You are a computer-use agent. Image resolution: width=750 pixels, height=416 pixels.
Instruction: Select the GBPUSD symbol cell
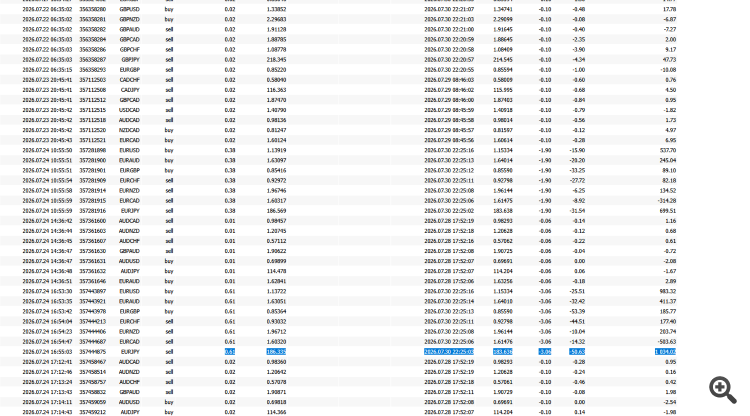pos(129,9)
